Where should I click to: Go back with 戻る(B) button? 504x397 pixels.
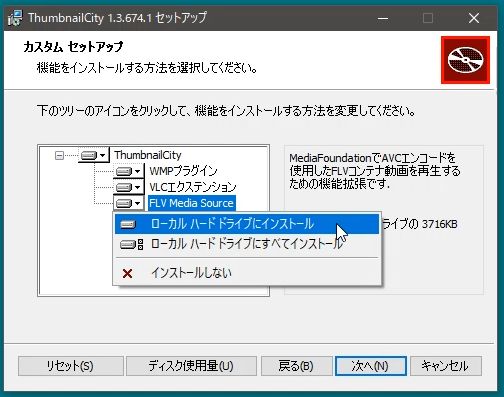[x=296, y=366]
